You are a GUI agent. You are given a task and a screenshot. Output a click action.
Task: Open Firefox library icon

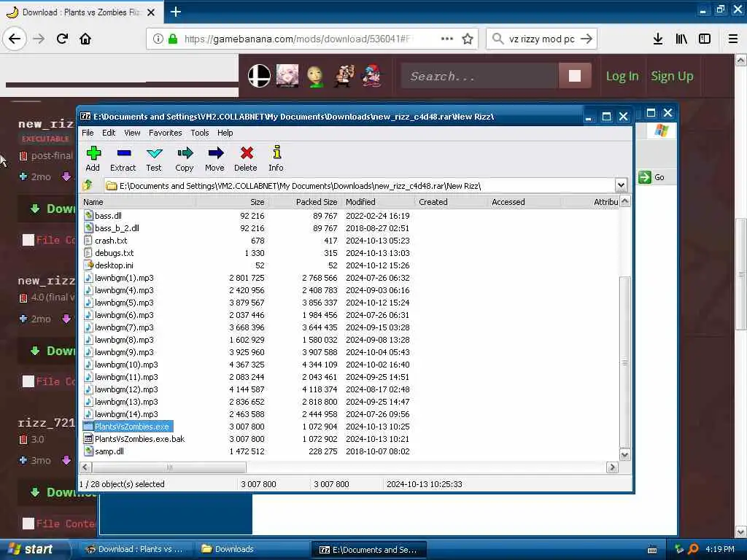pos(681,39)
